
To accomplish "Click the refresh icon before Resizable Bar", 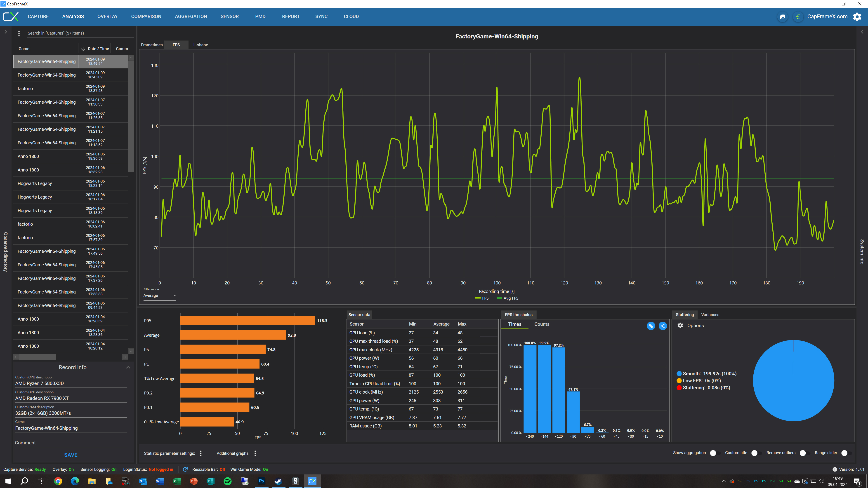I will (x=185, y=469).
